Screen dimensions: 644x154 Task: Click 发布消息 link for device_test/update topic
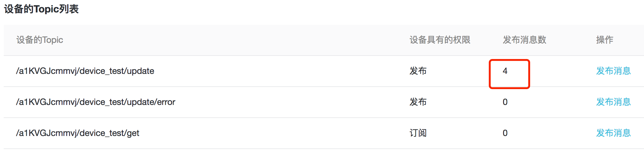(613, 71)
